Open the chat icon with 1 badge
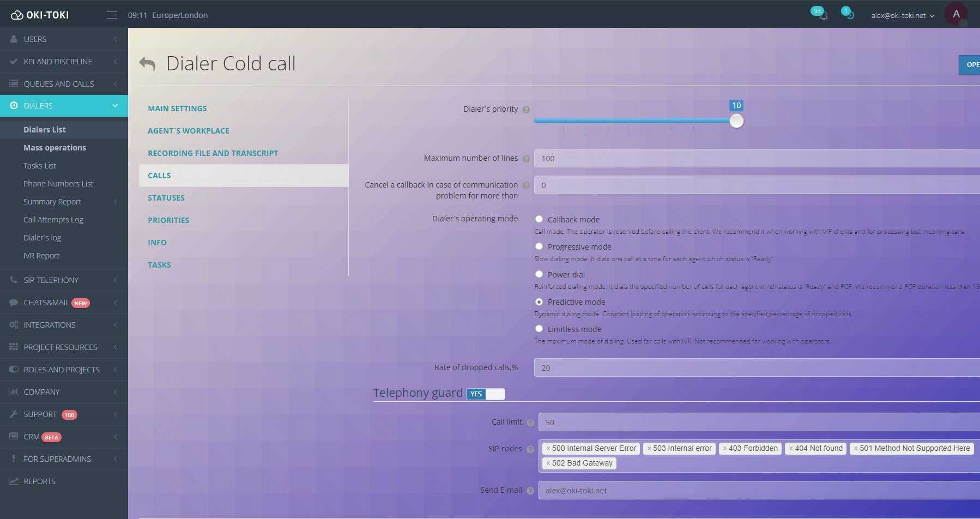The width and height of the screenshot is (980, 519). point(850,15)
